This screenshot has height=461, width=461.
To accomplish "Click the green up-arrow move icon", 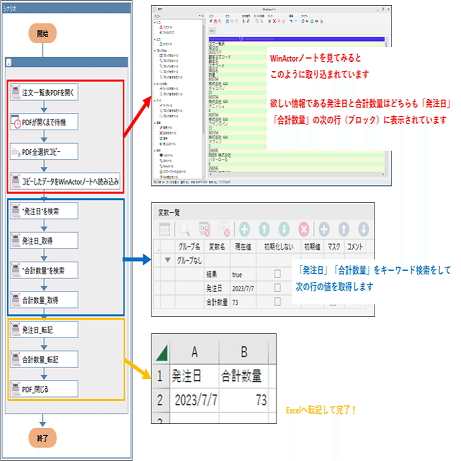I will [264, 229].
